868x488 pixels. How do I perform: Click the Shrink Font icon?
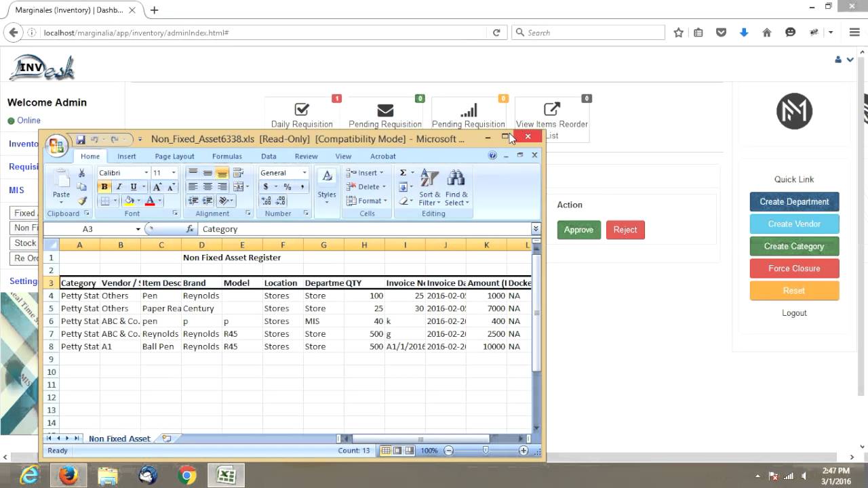[170, 187]
